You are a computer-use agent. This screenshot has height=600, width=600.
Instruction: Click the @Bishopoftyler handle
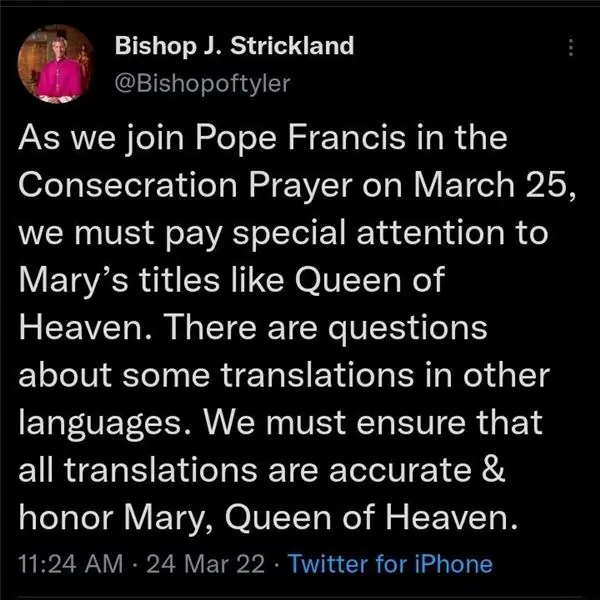click(204, 82)
